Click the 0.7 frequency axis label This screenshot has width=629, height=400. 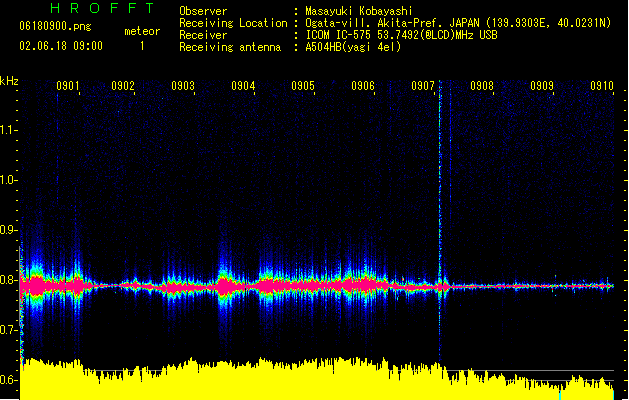tap(8, 330)
